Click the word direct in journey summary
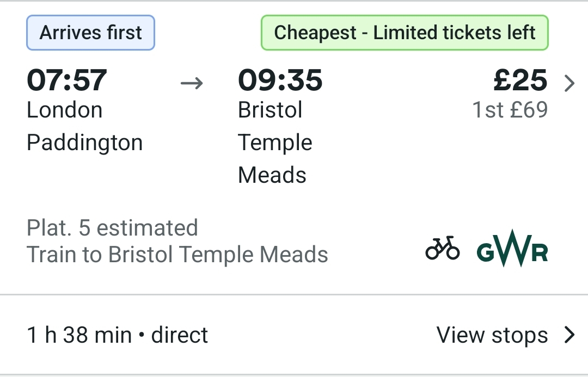588x377 pixels. 180,335
